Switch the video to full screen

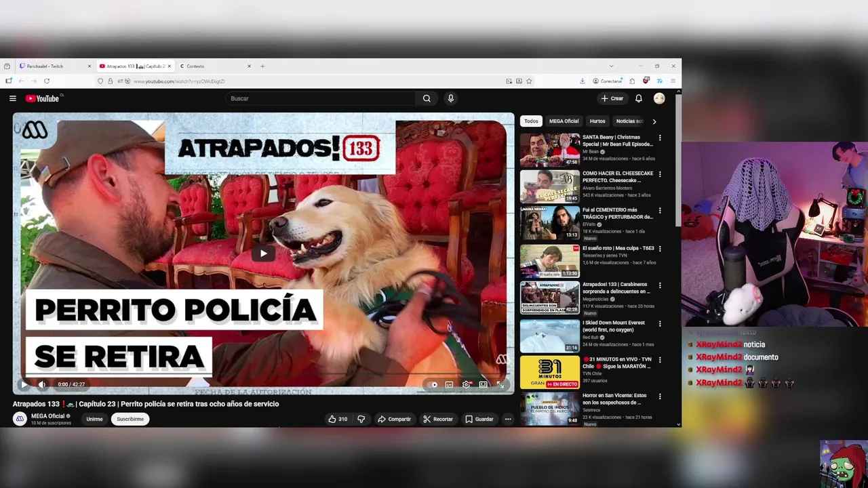tap(500, 384)
